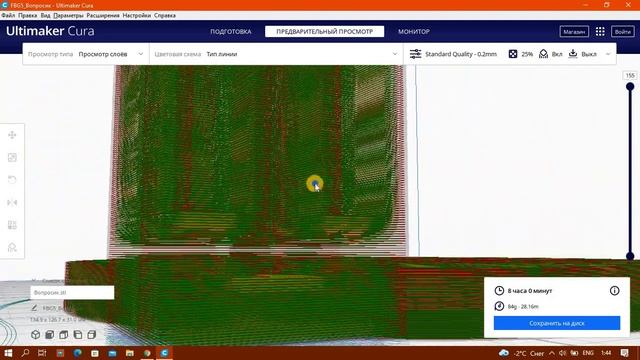
Task: Open Microsoft Edge from taskbar
Action: coord(78,353)
